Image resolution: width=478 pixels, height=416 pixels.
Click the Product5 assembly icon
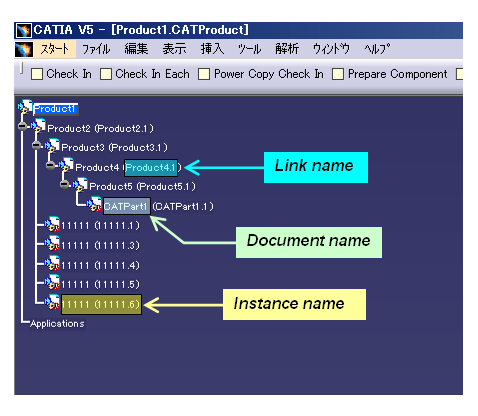(x=81, y=184)
